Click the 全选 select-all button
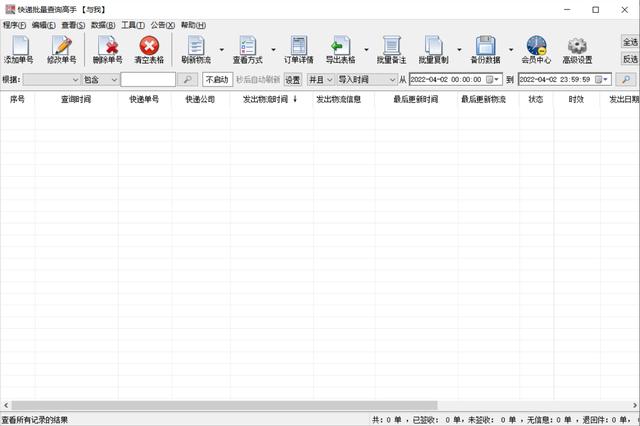Image resolution: width=640 pixels, height=426 pixels. click(630, 42)
